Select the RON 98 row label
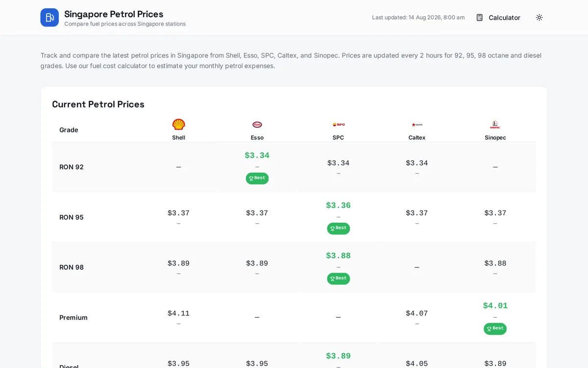This screenshot has height=368, width=588. click(72, 267)
